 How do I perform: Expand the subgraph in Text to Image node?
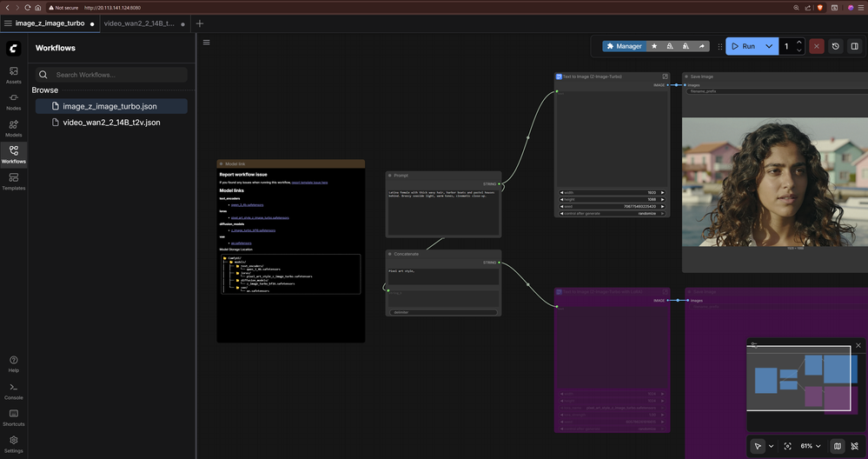[666, 76]
